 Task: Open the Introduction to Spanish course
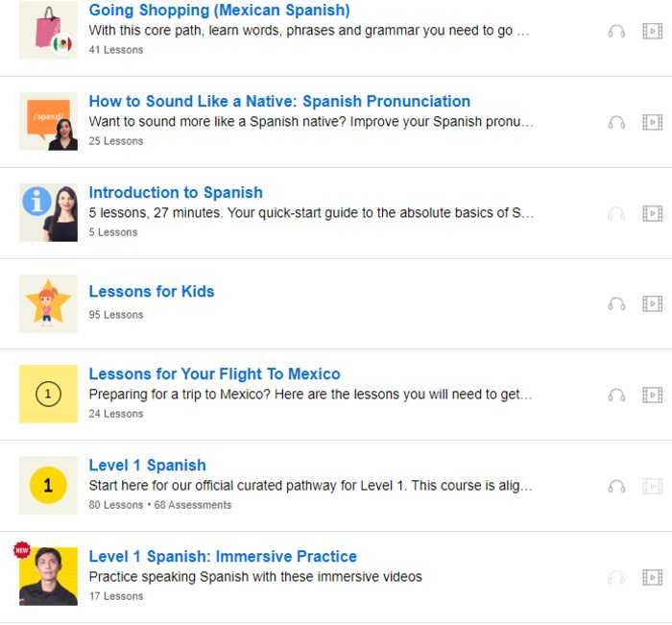click(x=176, y=192)
